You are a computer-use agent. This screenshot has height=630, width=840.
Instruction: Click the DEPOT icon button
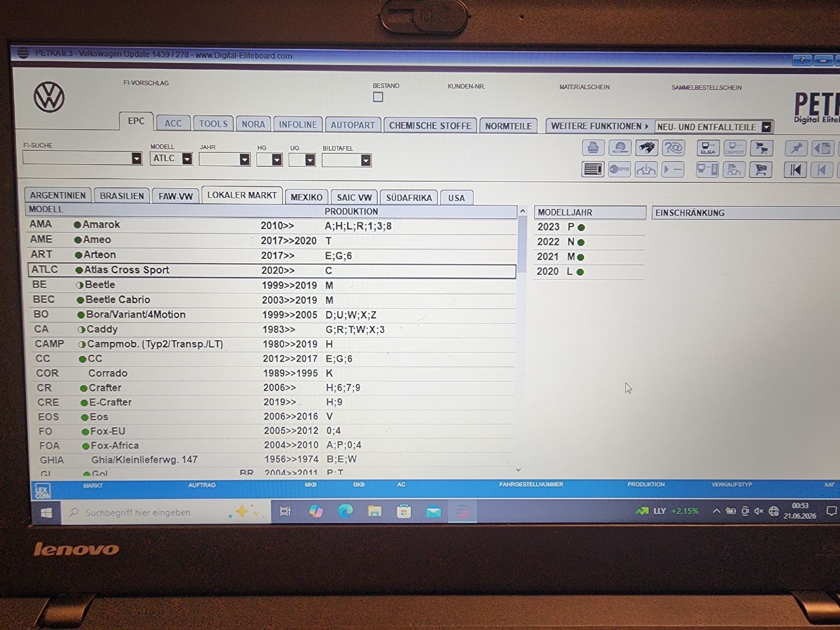pos(735,149)
